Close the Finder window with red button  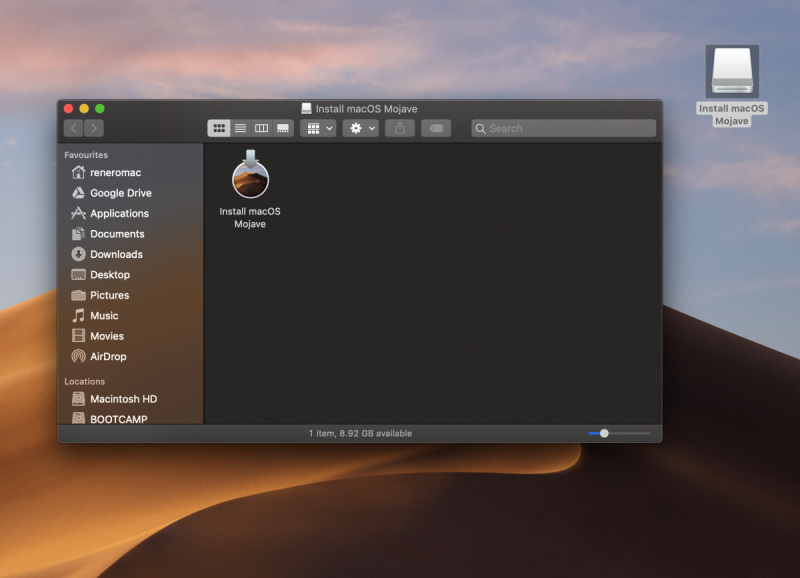(68, 108)
